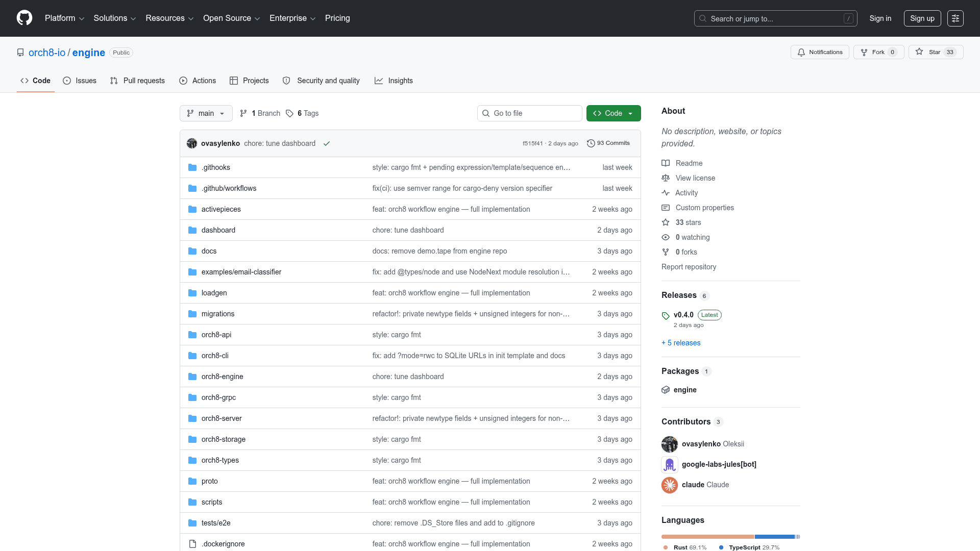This screenshot has height=551, width=980.
Task: Go to the GitHub homepage logo
Action: [24, 18]
